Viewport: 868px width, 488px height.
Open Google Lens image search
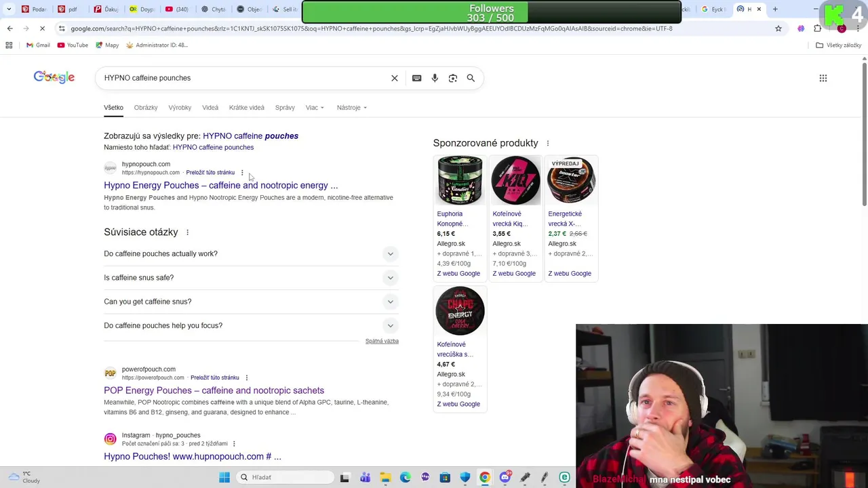[x=453, y=78]
